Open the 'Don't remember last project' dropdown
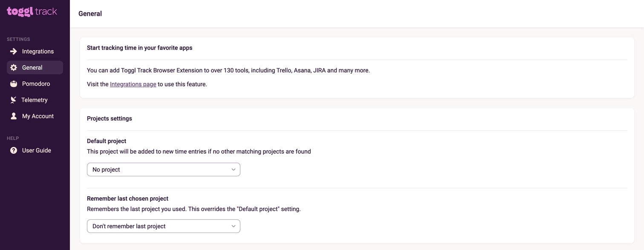Viewport: 644px width, 250px height. coord(158,226)
